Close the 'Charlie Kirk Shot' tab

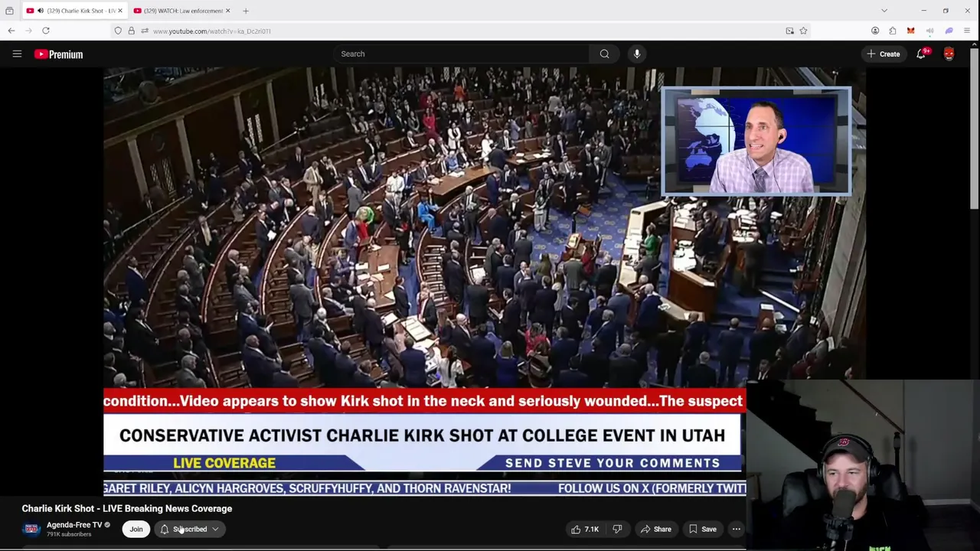[120, 11]
